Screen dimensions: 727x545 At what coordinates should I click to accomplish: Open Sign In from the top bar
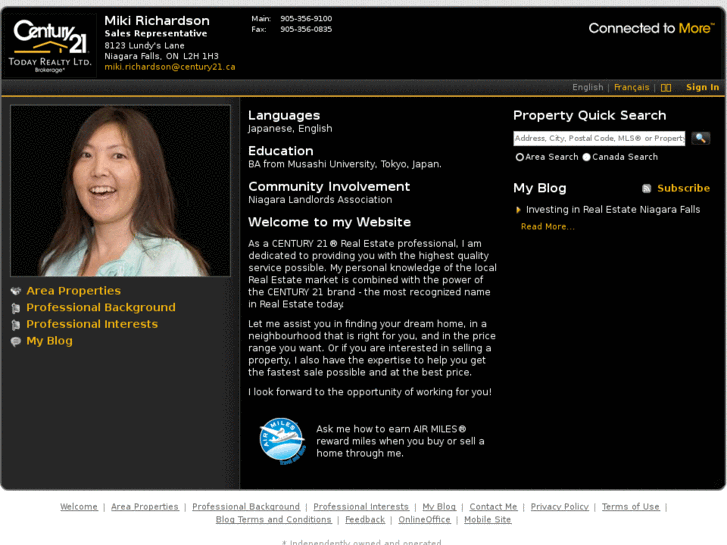(x=702, y=87)
